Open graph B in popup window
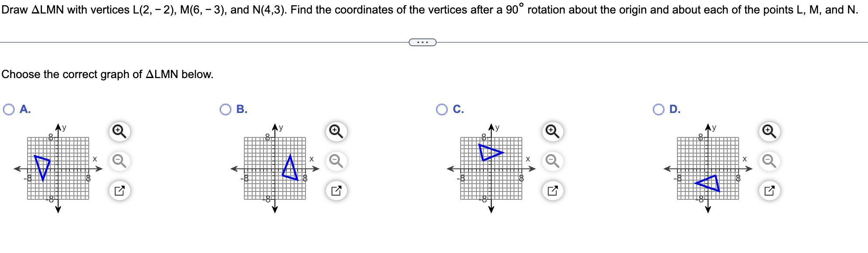868x253 pixels. [336, 191]
